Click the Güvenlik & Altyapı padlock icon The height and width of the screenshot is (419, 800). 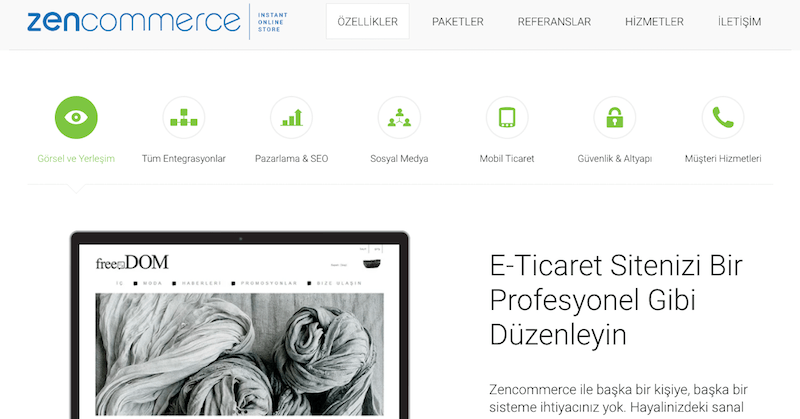[x=615, y=117]
